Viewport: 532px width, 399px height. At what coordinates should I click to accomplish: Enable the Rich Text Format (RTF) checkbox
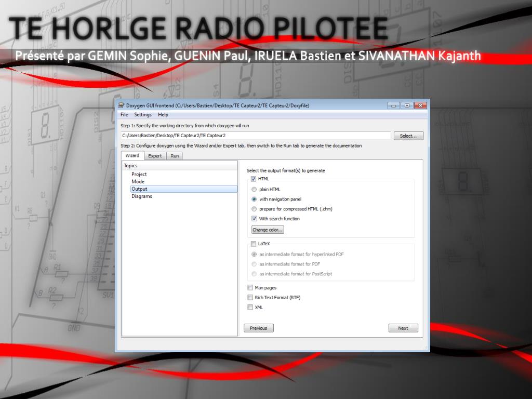[250, 298]
